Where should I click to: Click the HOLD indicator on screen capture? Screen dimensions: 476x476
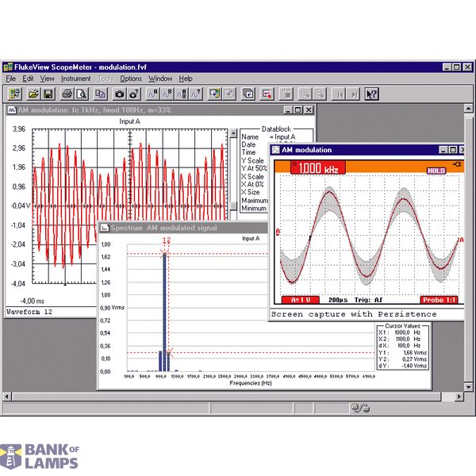click(x=436, y=171)
